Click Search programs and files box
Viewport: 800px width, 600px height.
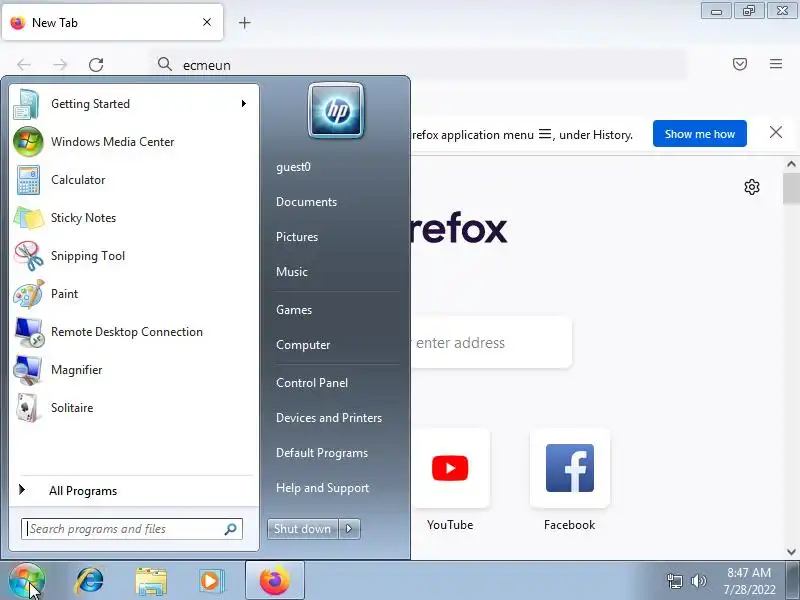pos(132,529)
